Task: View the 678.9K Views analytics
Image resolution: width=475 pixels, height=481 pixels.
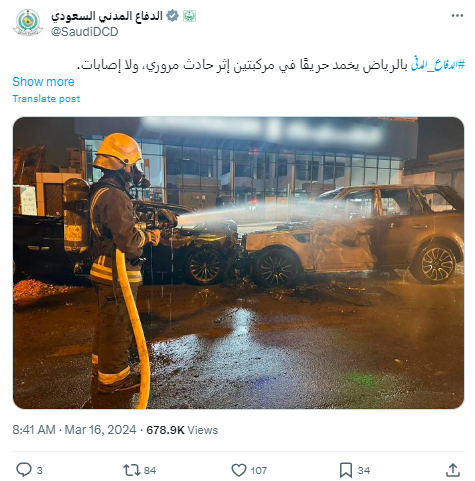Action: (x=182, y=430)
